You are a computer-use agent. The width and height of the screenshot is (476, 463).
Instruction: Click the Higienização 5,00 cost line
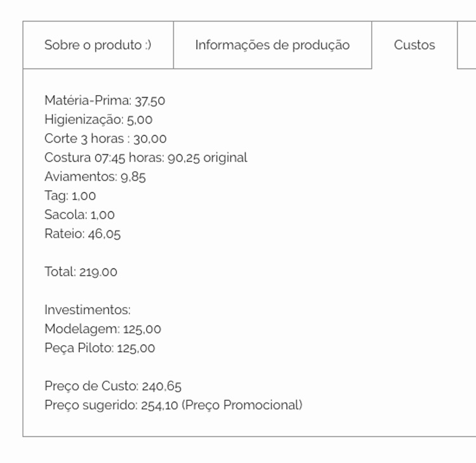coord(98,119)
